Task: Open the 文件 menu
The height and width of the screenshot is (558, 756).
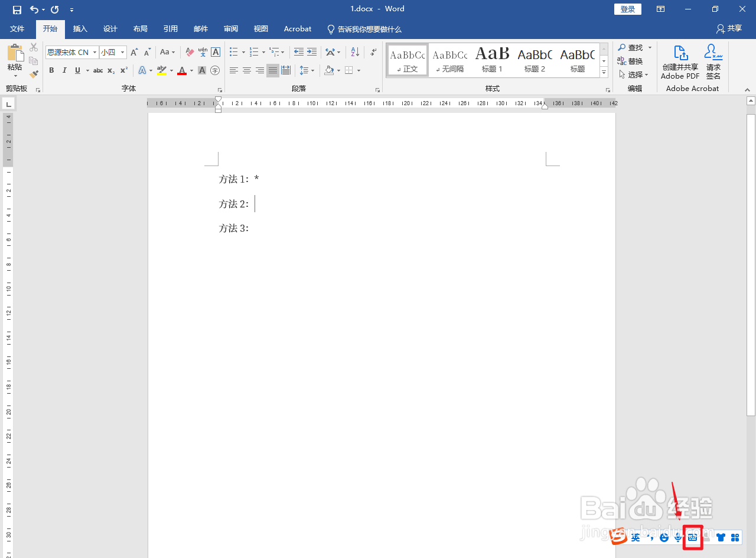Action: (x=18, y=28)
